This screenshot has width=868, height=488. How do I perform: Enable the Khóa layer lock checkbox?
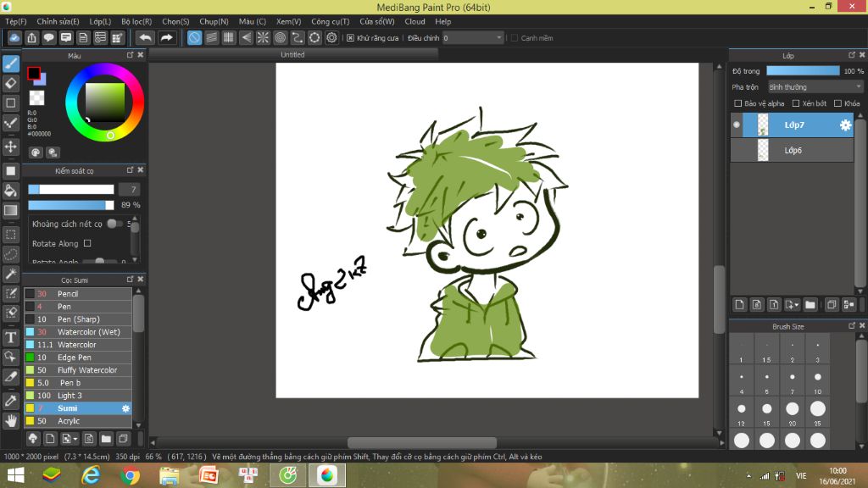pos(838,103)
